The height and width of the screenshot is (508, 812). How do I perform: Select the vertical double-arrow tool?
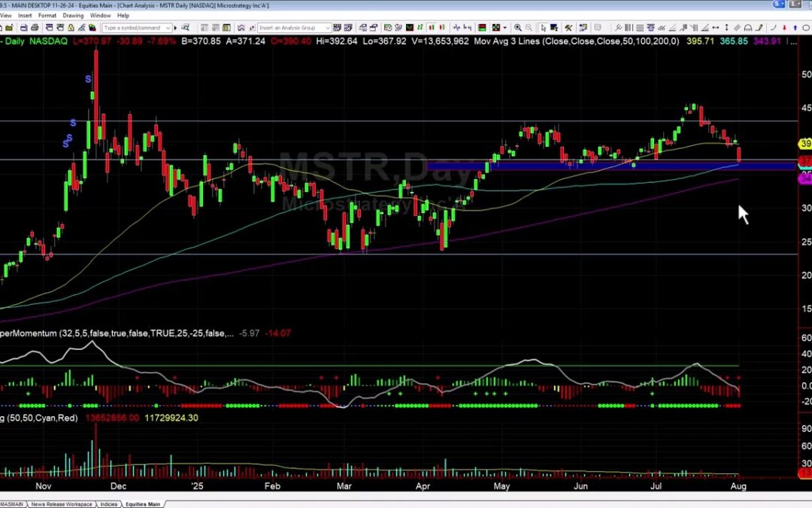click(726, 28)
